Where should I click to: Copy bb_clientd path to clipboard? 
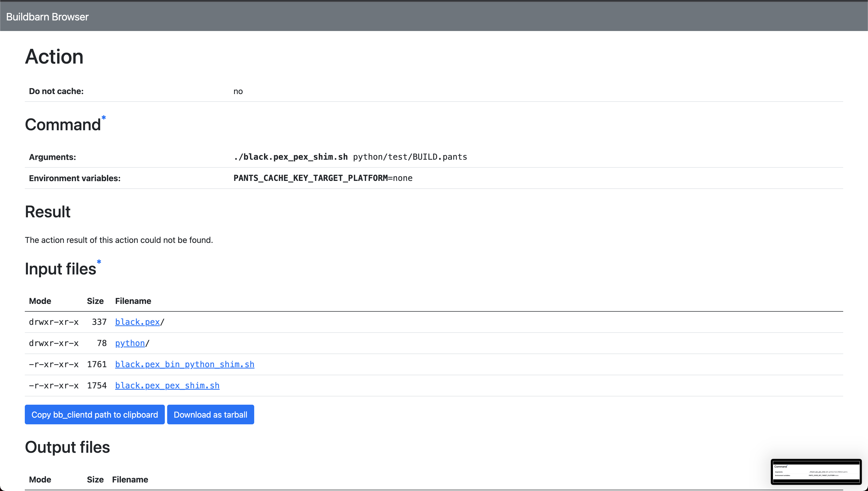point(94,415)
